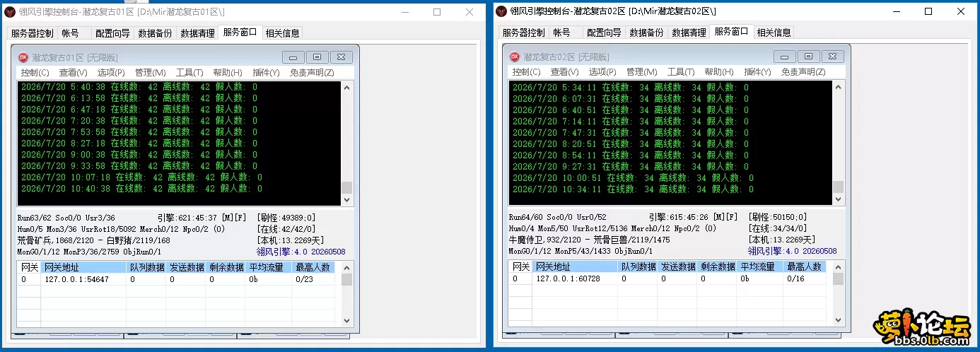Image resolution: width=980 pixels, height=352 pixels.
Task: Click the log line 2026/7/20 10:34:11 in the 02区 window
Action: point(633,189)
